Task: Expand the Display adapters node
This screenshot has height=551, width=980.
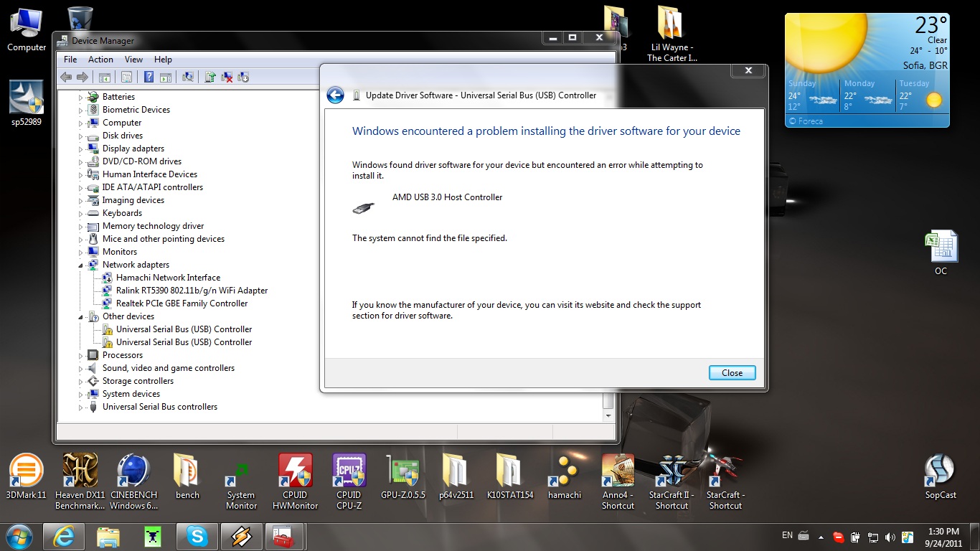Action: 81,149
